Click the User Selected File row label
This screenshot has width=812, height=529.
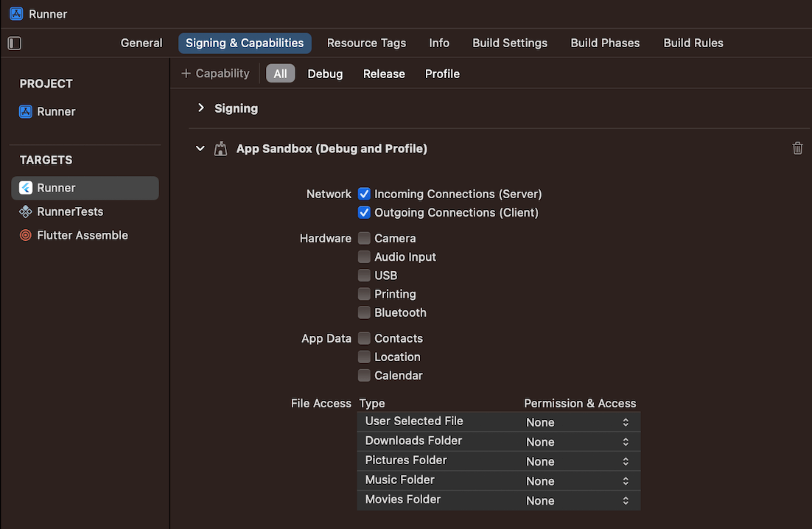click(414, 421)
